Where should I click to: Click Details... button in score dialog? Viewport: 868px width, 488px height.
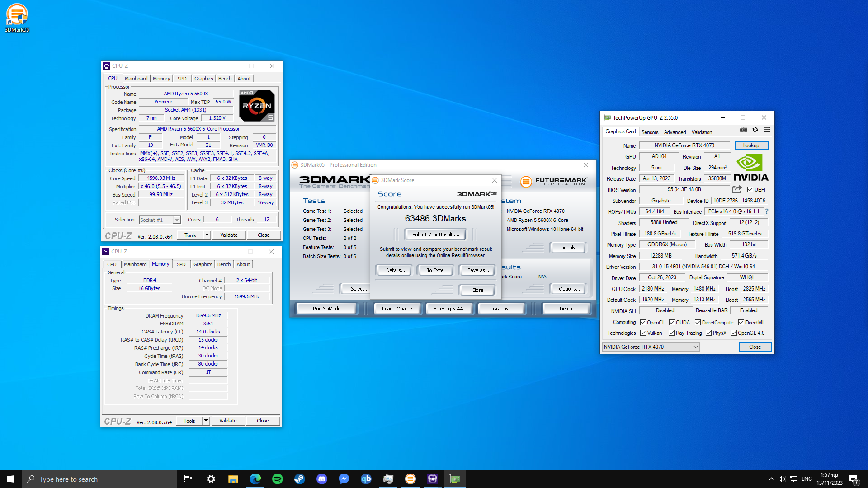(x=395, y=270)
